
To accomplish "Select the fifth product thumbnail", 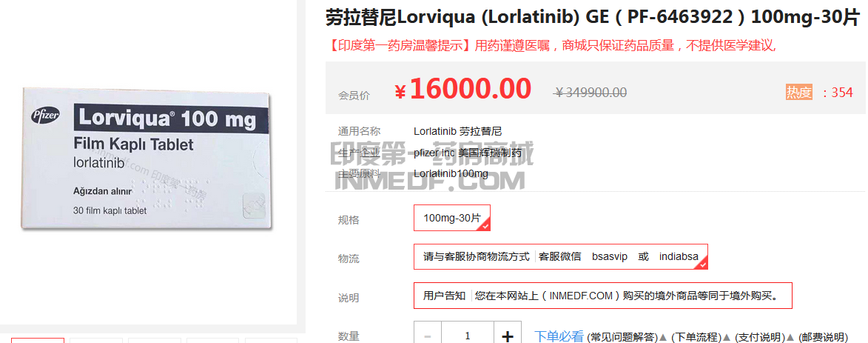I will tap(272, 340).
